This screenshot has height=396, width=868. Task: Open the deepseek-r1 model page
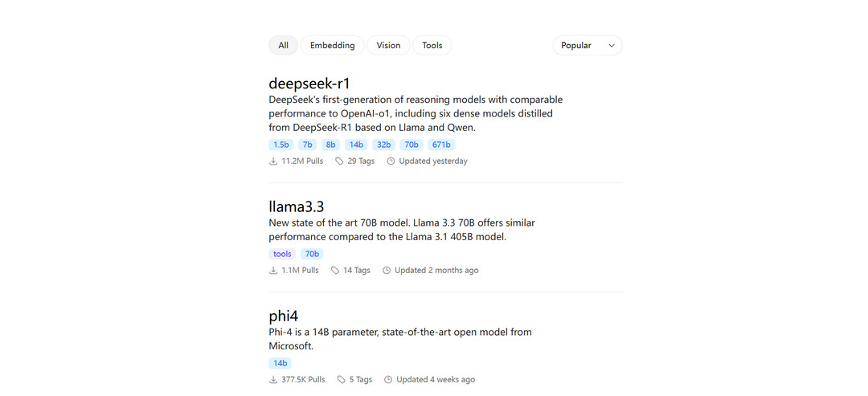309,84
